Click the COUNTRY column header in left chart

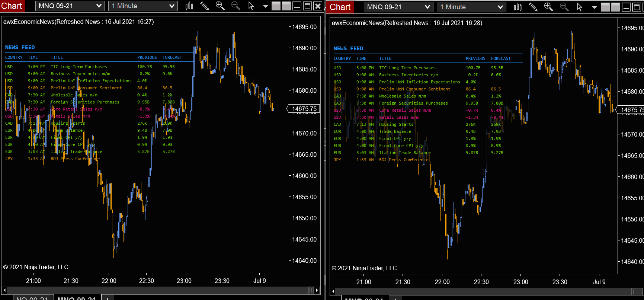(x=14, y=57)
